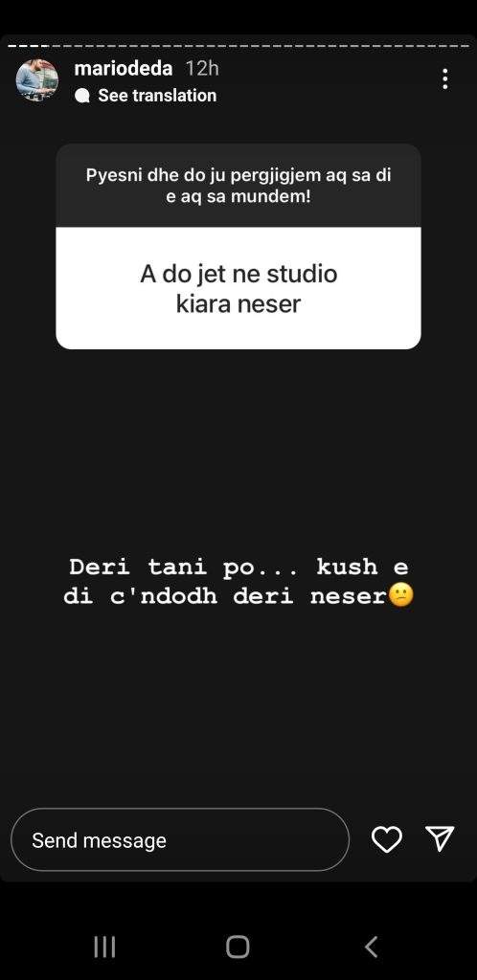The height and width of the screenshot is (980, 477).
Task: Open mariodeda username profile link
Action: (x=124, y=68)
